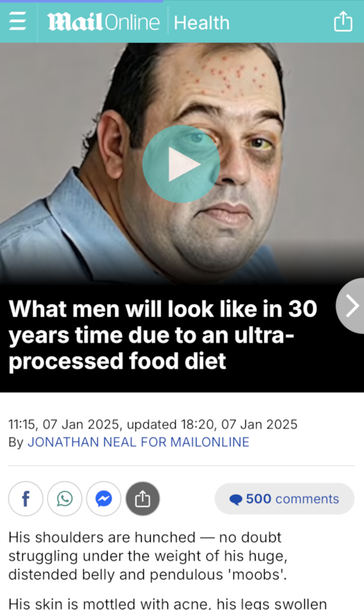Viewport: 364px width, 610px height.
Task: Go to the Health section
Action: pyautogui.click(x=201, y=22)
